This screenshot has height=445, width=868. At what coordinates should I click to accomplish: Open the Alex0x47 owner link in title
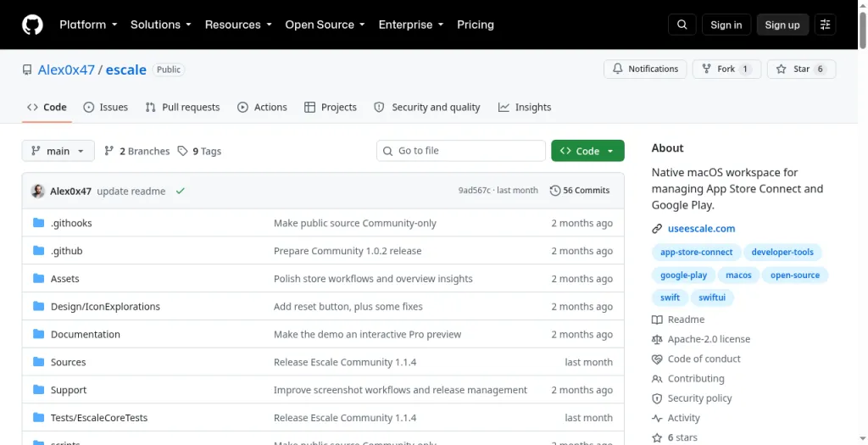pyautogui.click(x=66, y=70)
